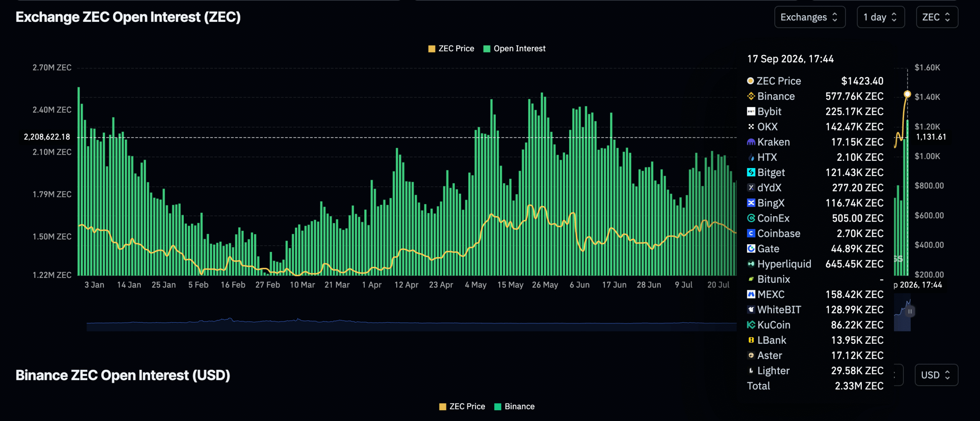Open the USD unit dropdown
Image resolution: width=980 pixels, height=421 pixels.
(936, 375)
